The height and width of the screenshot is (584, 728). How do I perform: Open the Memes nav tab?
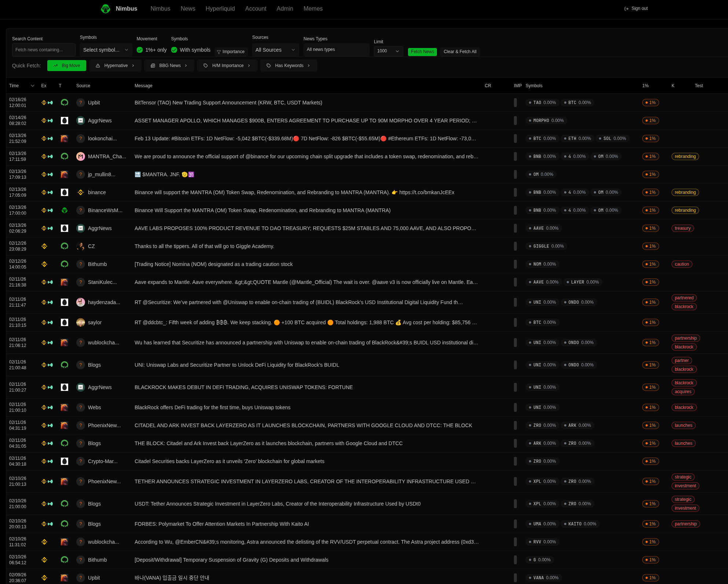[313, 9]
